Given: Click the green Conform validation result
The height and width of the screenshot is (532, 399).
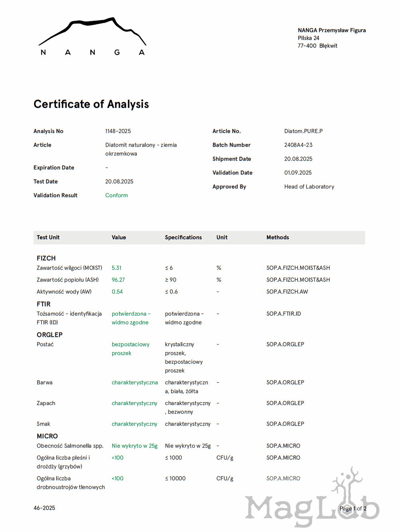Looking at the screenshot, I should (117, 195).
